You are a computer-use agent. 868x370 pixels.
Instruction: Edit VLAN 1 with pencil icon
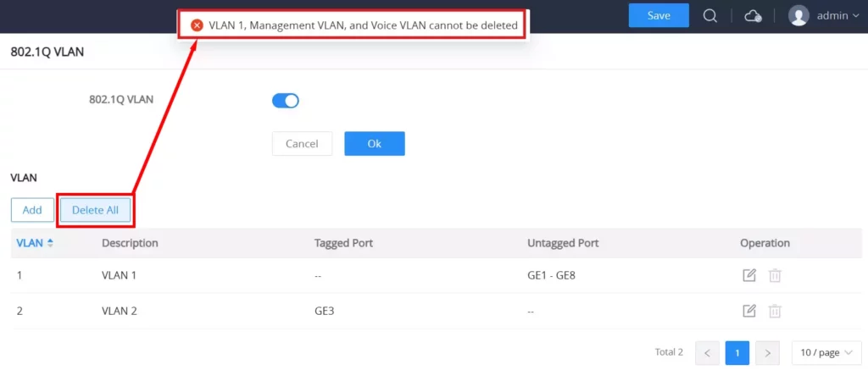pos(748,275)
